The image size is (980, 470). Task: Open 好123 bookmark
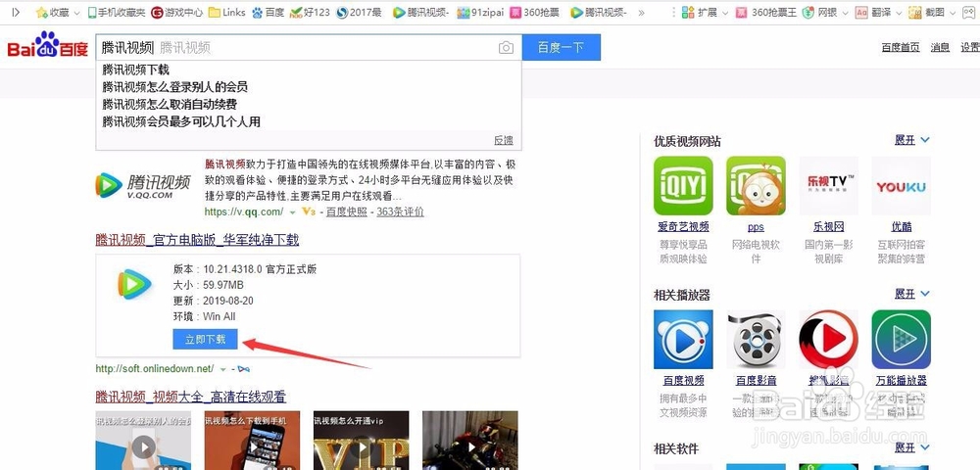click(310, 12)
